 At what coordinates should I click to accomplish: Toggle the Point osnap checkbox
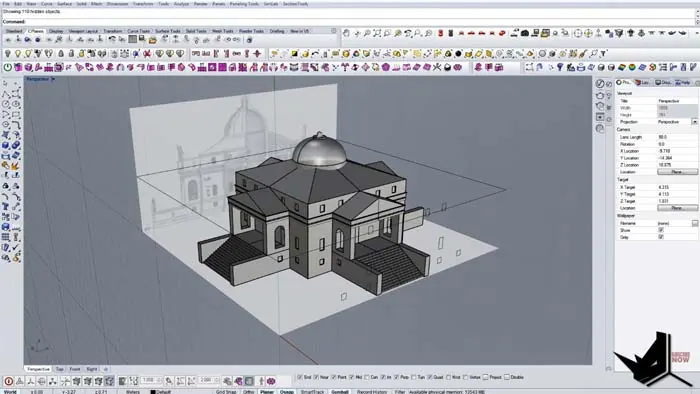point(333,377)
